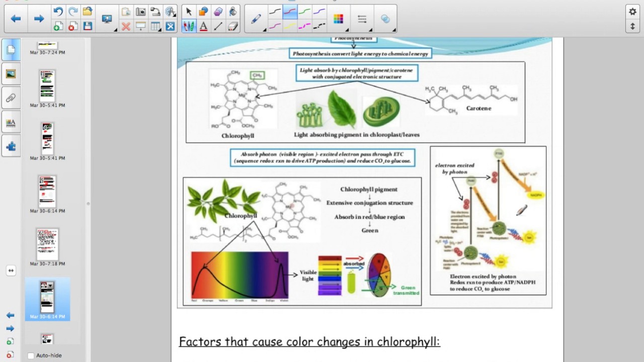Go to the next page with the toolbar forward arrow
The image size is (644, 362).
coord(39,19)
